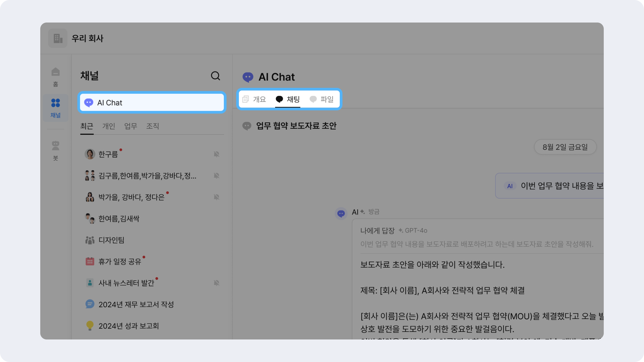The width and height of the screenshot is (644, 362).
Task: Toggle mute bell for 박가을, 강바다, 정다은
Action: click(x=217, y=197)
